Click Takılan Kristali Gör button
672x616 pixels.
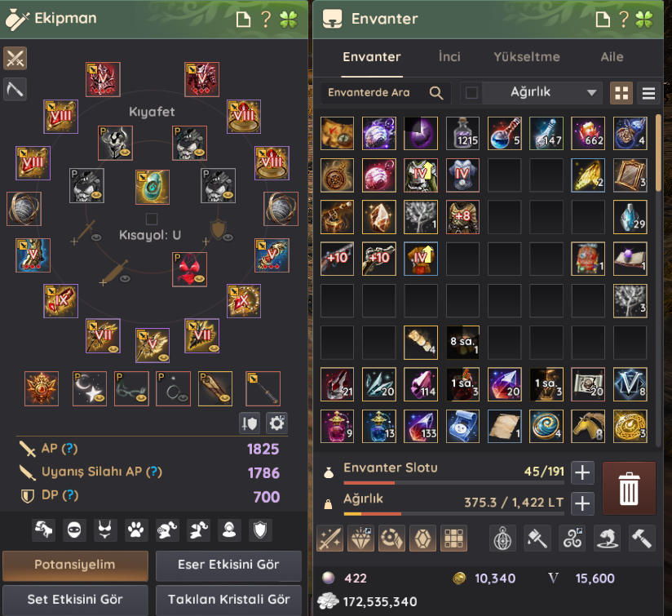[x=228, y=600]
